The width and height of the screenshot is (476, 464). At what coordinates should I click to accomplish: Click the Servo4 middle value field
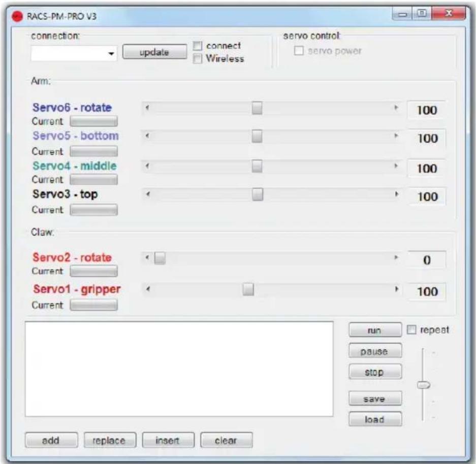pyautogui.click(x=427, y=169)
